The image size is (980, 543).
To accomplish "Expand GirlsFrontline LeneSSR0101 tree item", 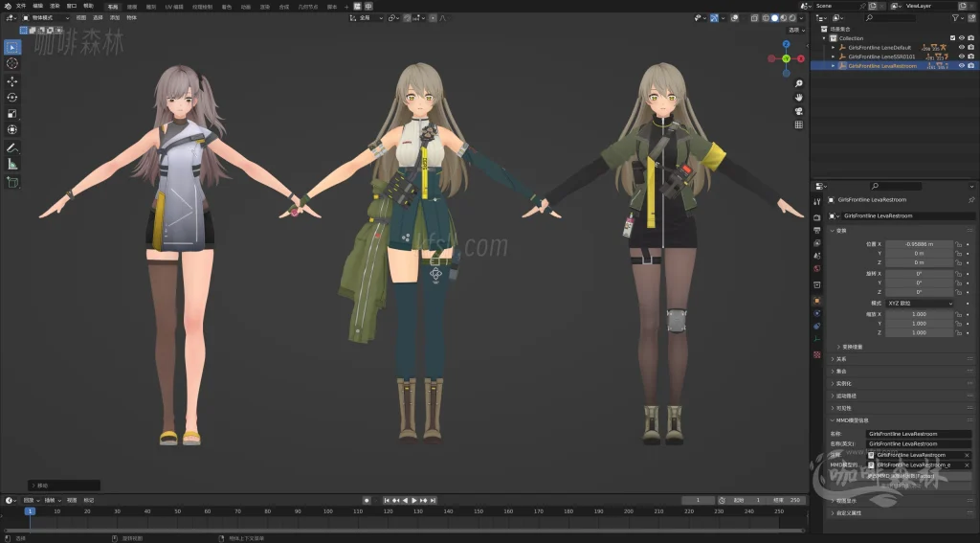I will point(834,57).
